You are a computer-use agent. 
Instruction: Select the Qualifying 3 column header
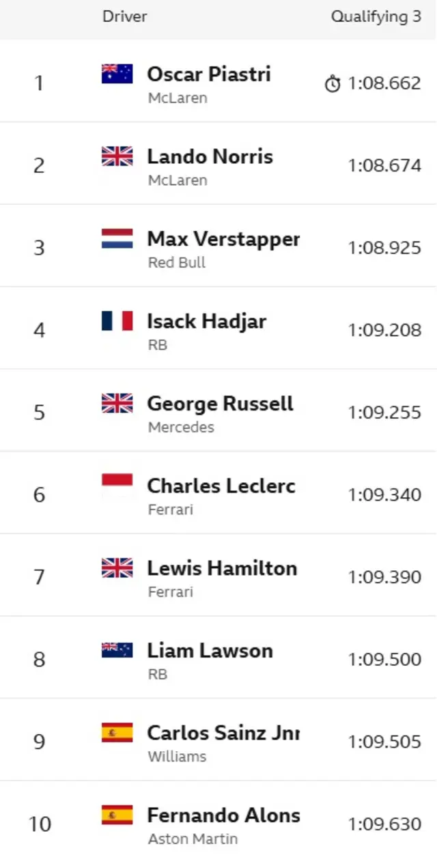[376, 17]
